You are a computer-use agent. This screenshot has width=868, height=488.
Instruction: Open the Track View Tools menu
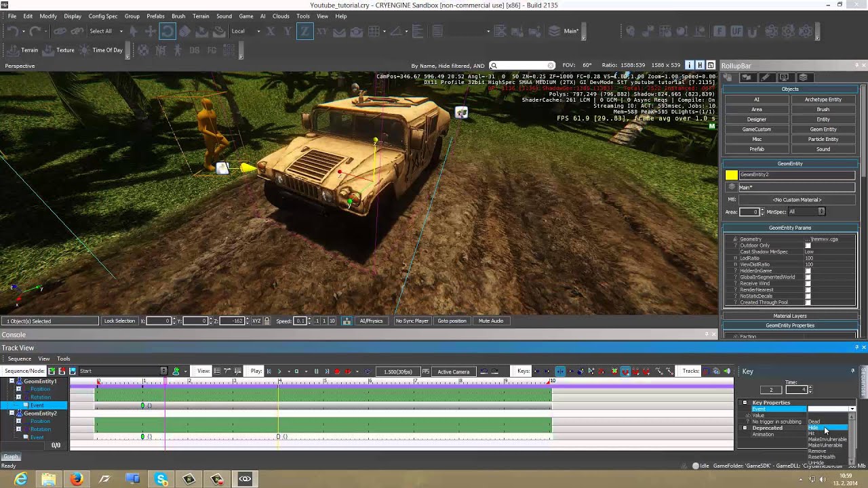tap(64, 359)
